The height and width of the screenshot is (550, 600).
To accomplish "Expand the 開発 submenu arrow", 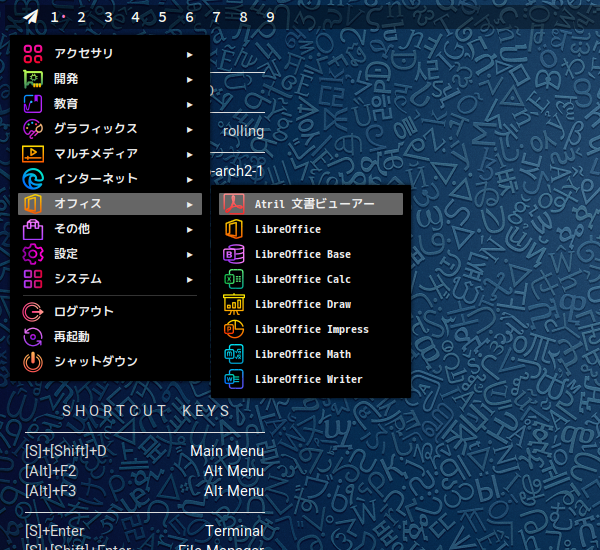I will [x=189, y=80].
